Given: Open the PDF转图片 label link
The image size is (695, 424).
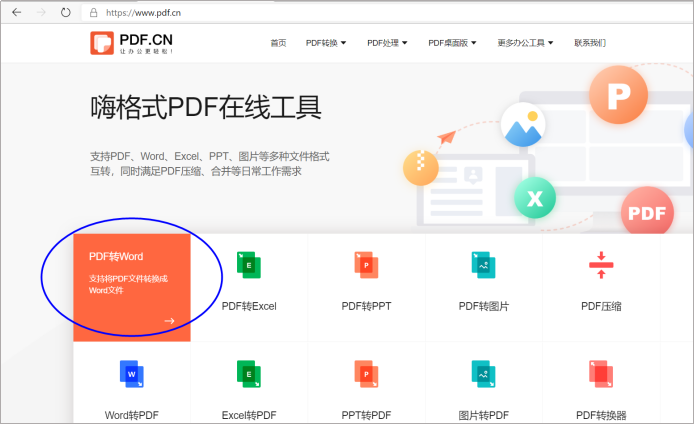Looking at the screenshot, I should point(484,306).
